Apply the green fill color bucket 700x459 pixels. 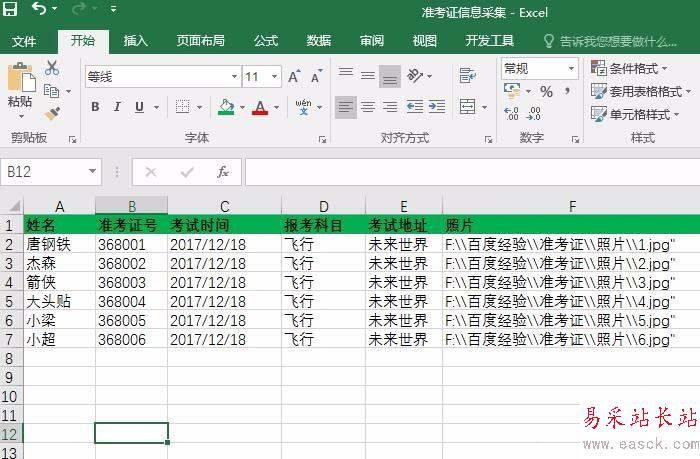coord(226,107)
